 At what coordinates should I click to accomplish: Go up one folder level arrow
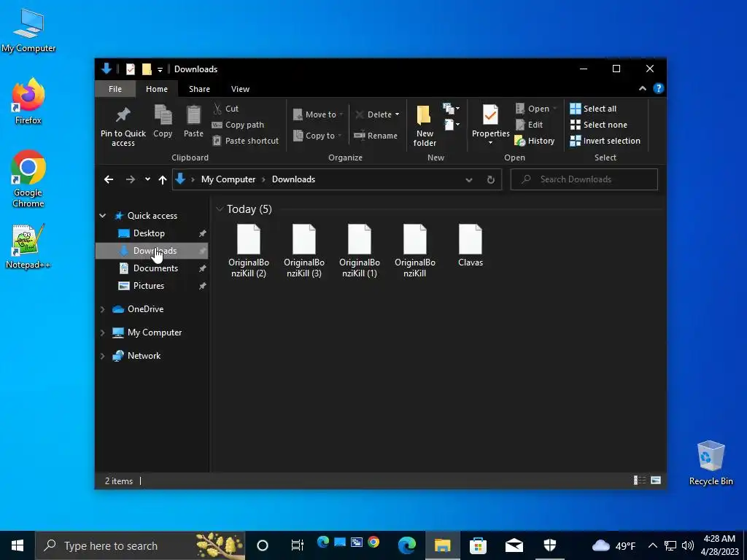pyautogui.click(x=163, y=179)
